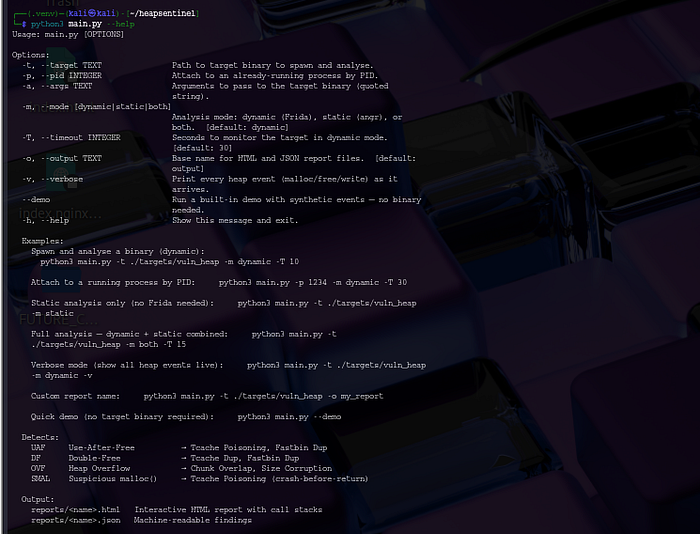The image size is (700, 534).
Task: Click the "~/heapsentinel" prompt directory
Action: point(162,13)
